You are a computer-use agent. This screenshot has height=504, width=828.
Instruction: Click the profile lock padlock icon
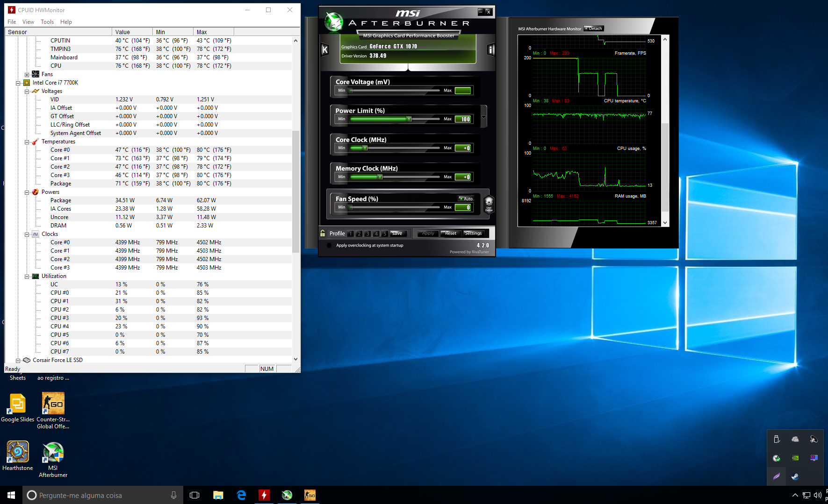323,233
